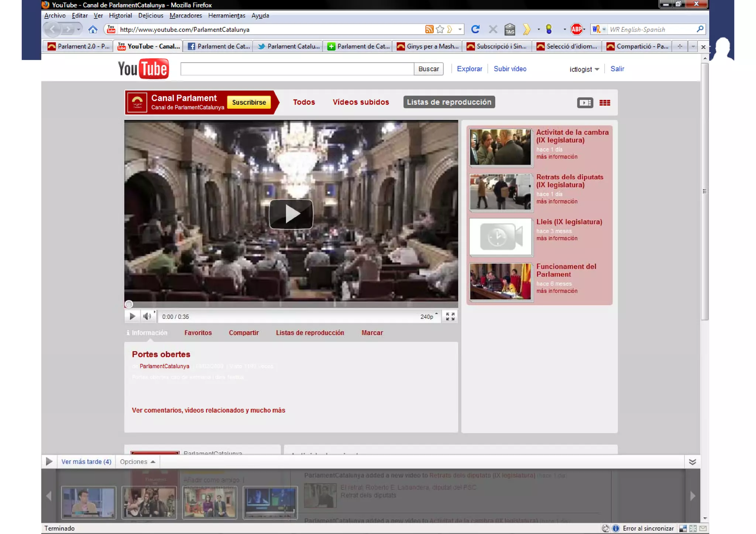
Task: Click the page vertical scrollbar
Action: 705,192
